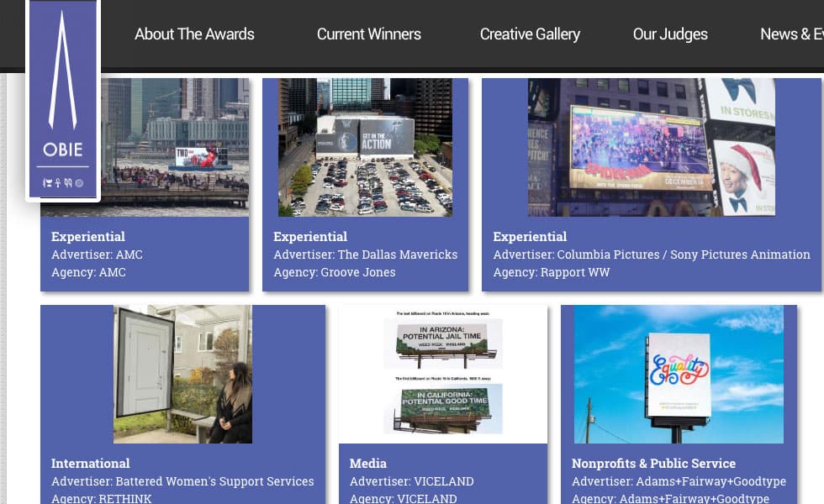824x504 pixels.
Task: View the Dallas Mavericks parking lot image
Action: [365, 147]
